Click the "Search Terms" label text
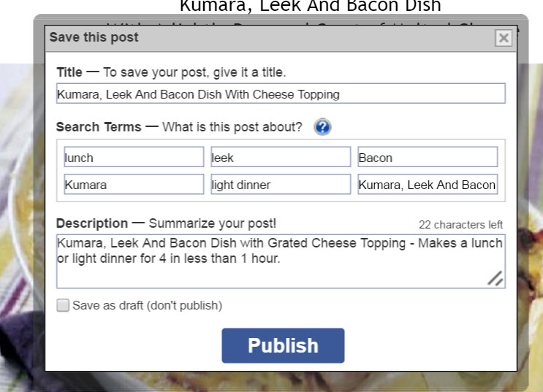 99,127
